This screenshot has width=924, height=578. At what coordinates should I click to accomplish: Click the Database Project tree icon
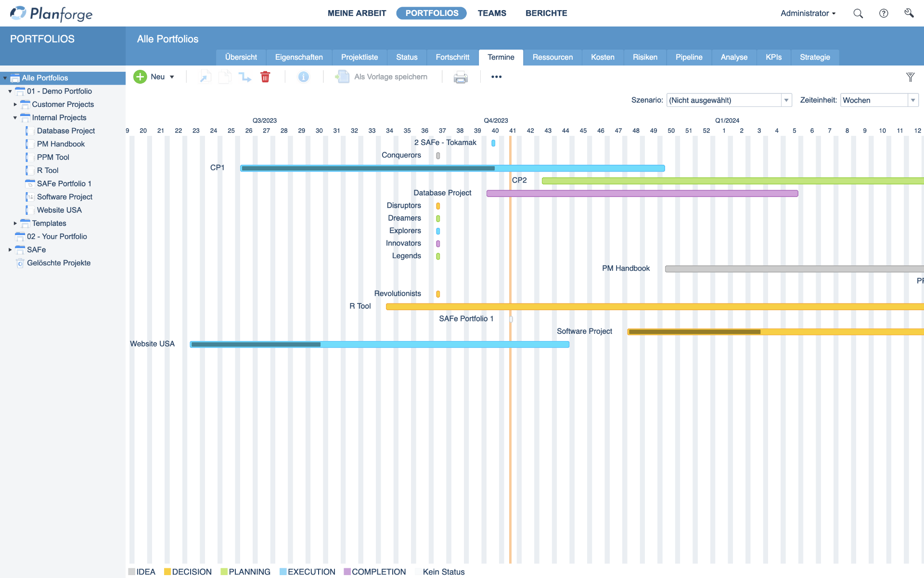pos(30,131)
